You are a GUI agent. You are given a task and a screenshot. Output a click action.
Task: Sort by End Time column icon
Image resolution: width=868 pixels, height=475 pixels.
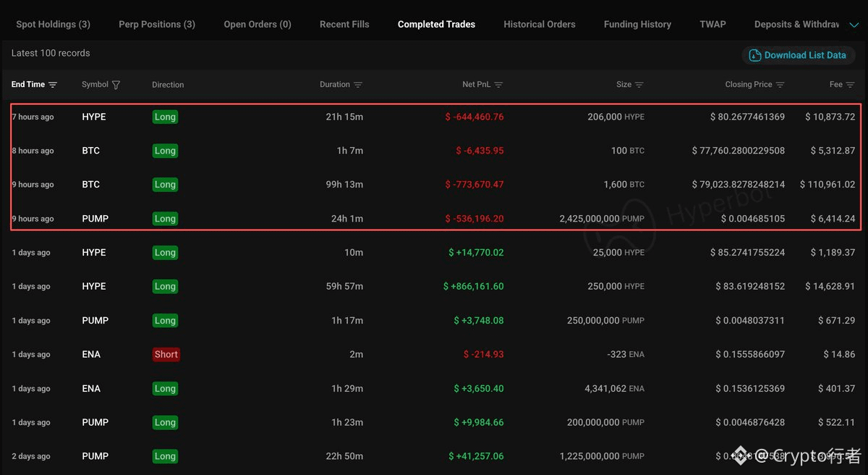[53, 85]
